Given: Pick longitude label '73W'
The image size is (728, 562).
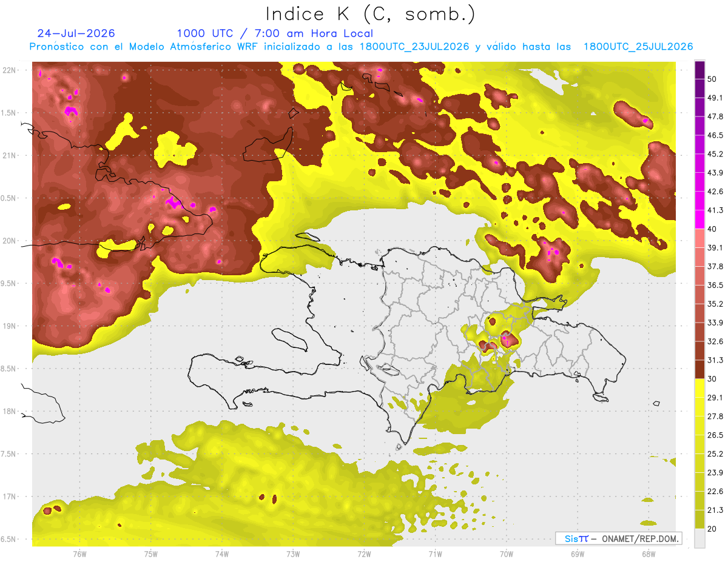Looking at the screenshot, I should click(x=293, y=554).
